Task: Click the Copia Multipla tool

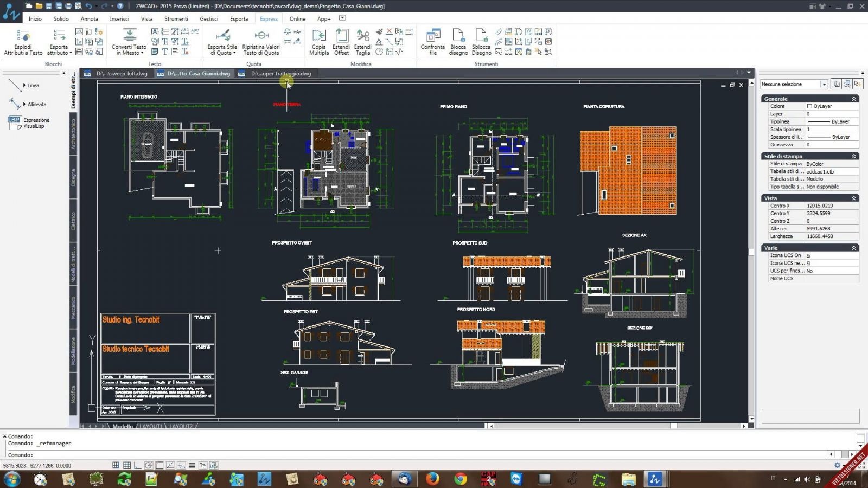Action: click(319, 42)
